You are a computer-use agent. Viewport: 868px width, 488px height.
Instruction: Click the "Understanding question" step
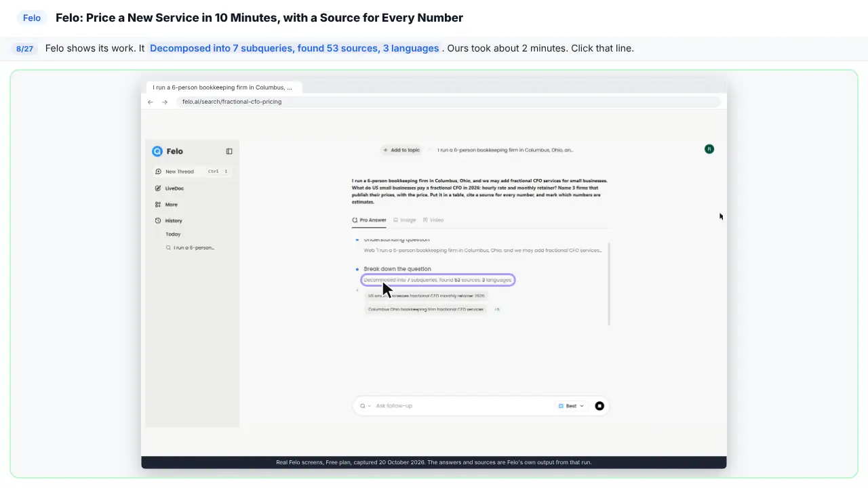[x=397, y=240]
